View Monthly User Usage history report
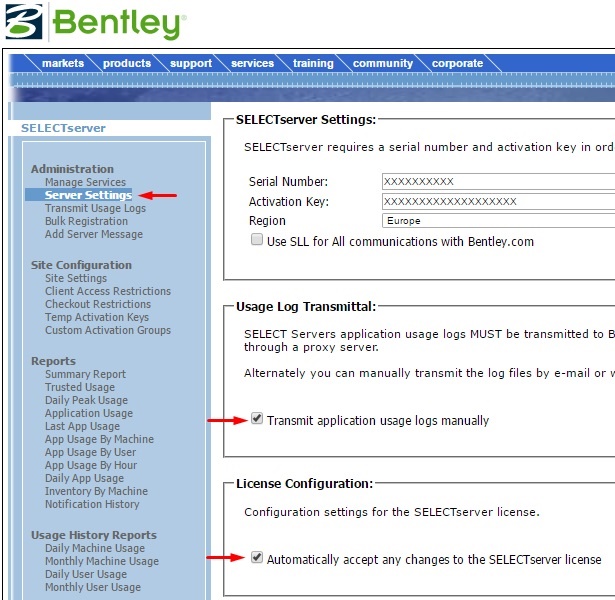Screen dimensions: 615x600 (x=93, y=587)
